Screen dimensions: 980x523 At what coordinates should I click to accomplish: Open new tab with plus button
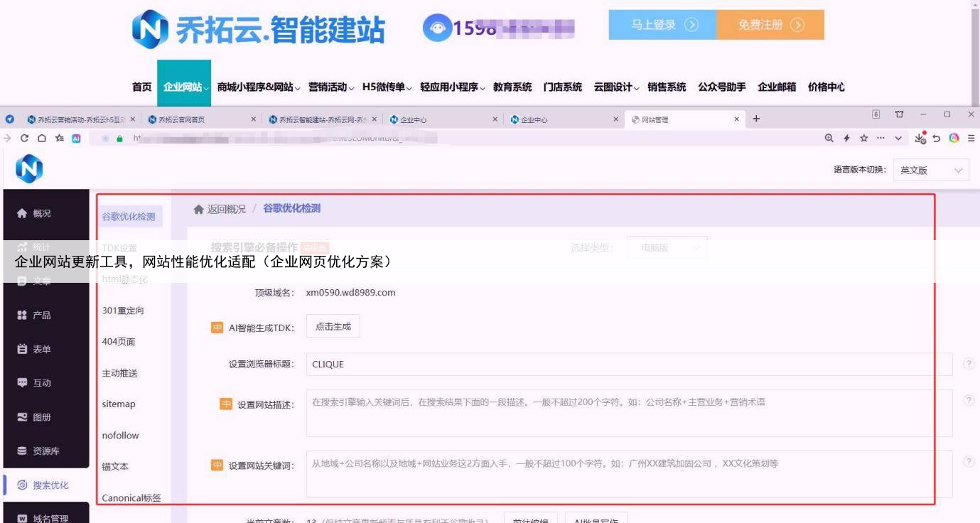[x=756, y=119]
